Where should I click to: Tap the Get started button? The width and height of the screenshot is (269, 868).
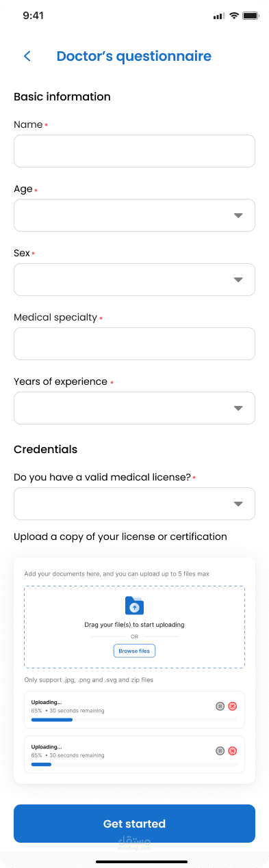pyautogui.click(x=134, y=824)
